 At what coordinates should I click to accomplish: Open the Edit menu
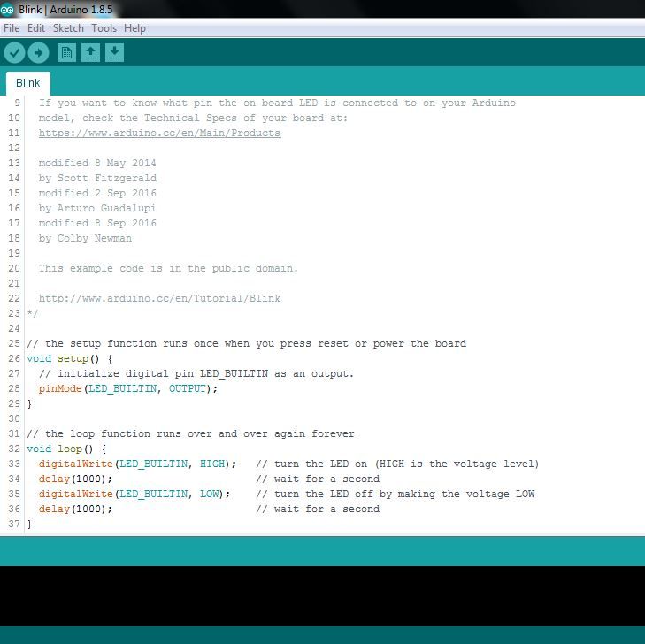pos(36,28)
